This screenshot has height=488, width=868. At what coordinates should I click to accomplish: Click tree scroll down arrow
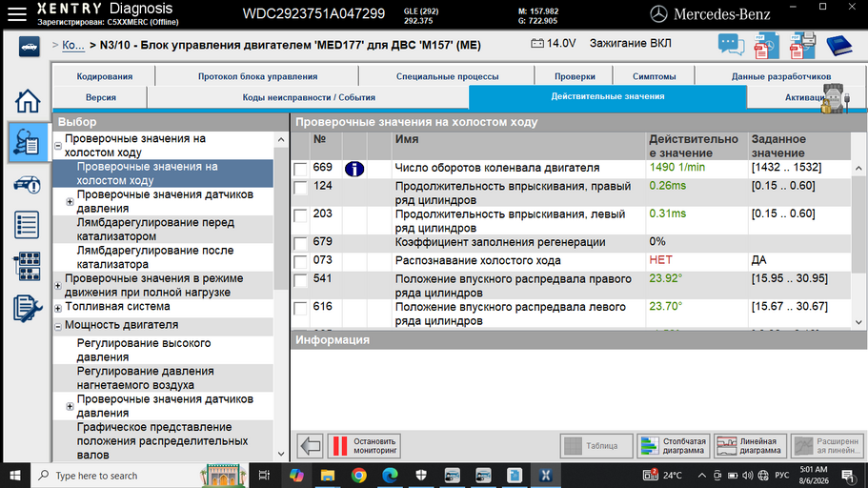281,454
